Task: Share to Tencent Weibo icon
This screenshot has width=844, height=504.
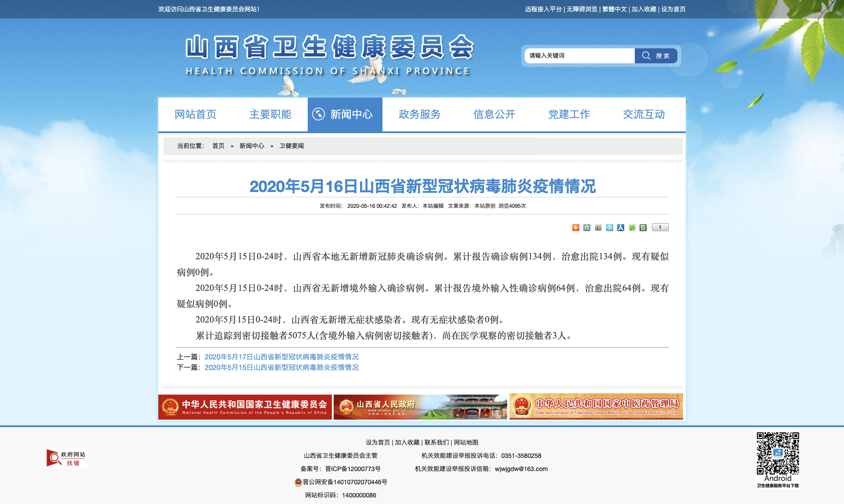Action: coord(610,228)
